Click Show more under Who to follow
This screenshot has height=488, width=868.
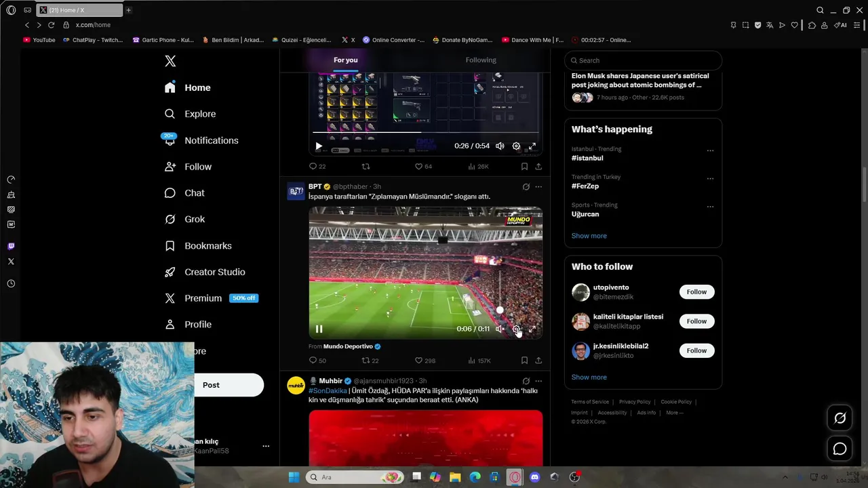point(589,378)
